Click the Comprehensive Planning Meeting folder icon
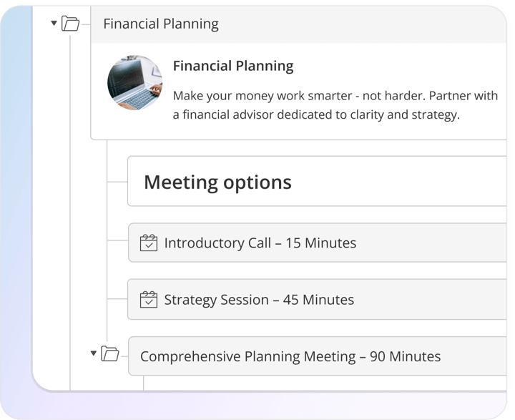The width and height of the screenshot is (515, 420). tap(109, 353)
